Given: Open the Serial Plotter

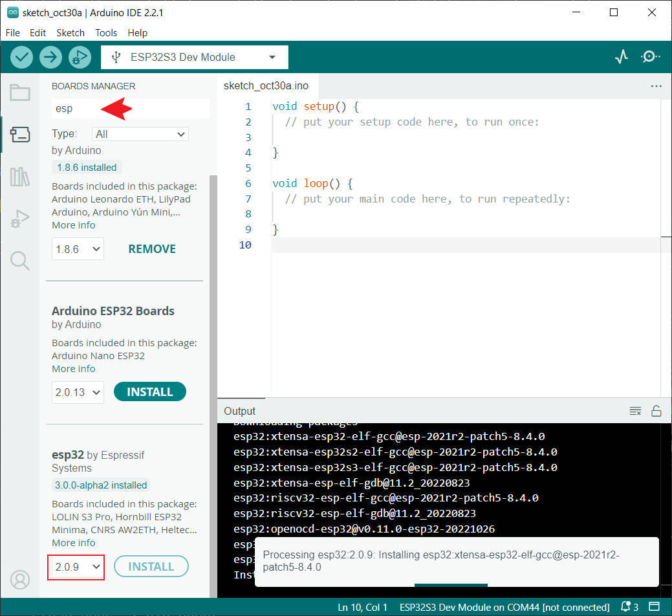Looking at the screenshot, I should (x=622, y=57).
